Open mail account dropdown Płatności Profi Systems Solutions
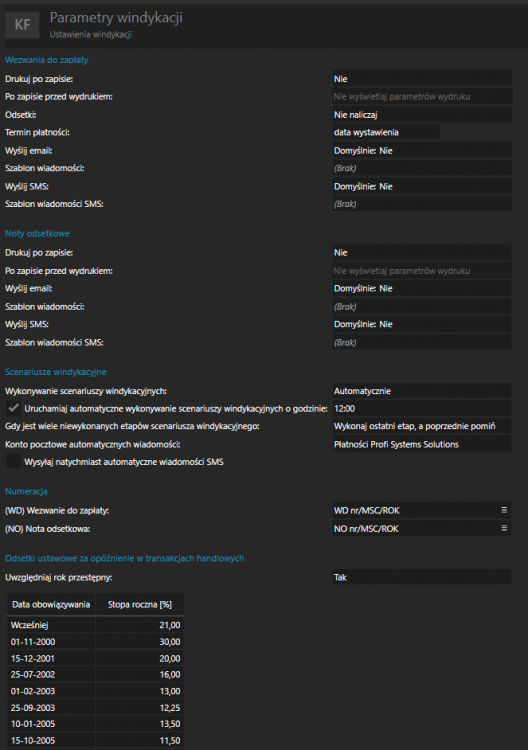The image size is (528, 750). click(x=422, y=444)
